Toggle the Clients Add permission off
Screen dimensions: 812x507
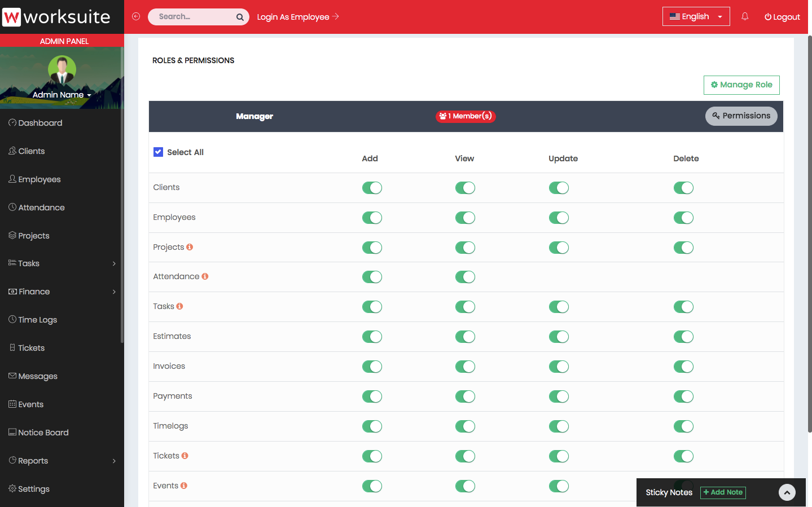pos(372,188)
